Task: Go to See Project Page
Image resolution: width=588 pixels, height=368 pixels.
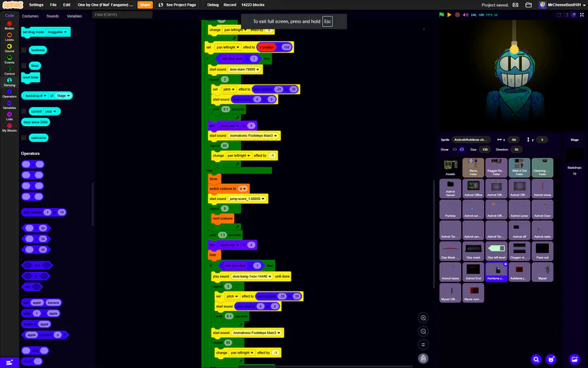Action: click(177, 5)
